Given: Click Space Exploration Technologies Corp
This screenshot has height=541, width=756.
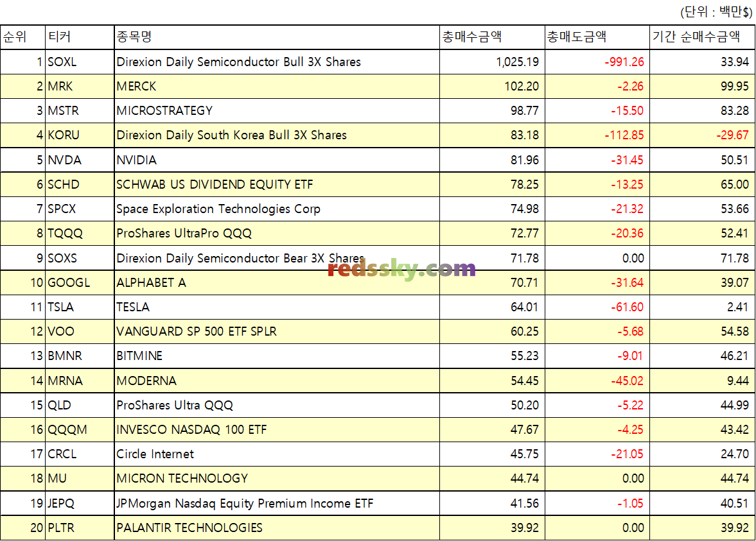Looking at the screenshot, I should (x=218, y=209).
